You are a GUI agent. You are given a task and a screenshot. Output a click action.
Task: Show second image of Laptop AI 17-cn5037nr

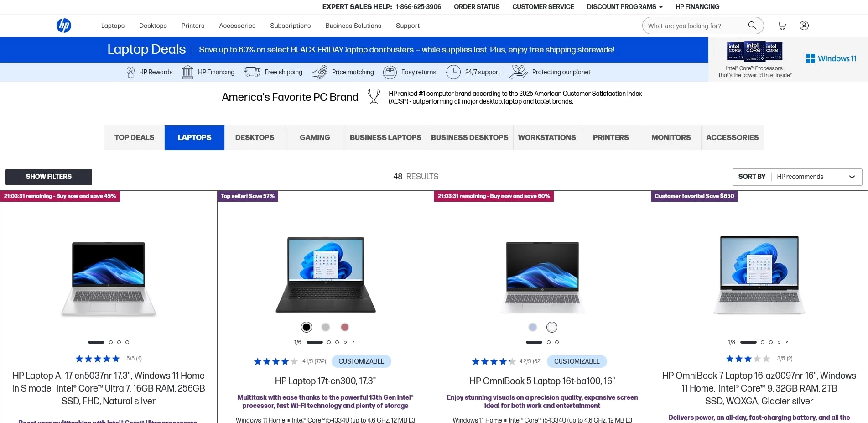click(111, 342)
